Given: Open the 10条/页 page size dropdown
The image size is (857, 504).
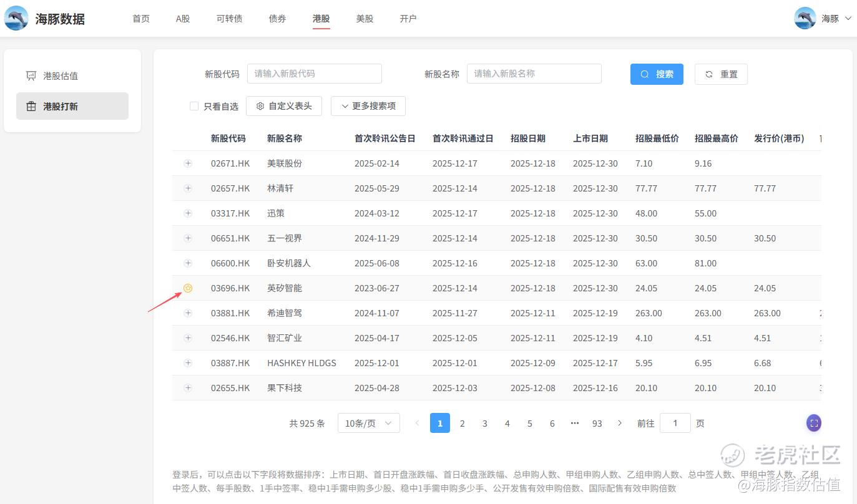Looking at the screenshot, I should tap(368, 423).
